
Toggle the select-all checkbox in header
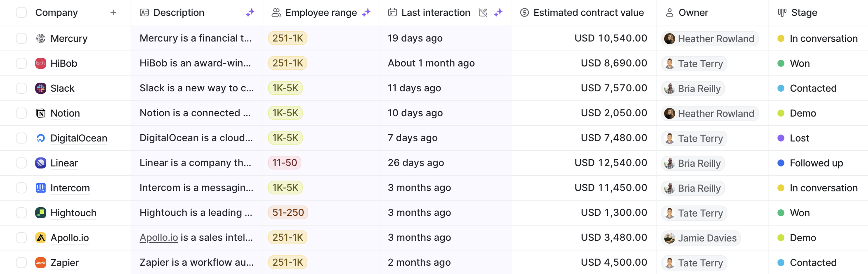pos(21,12)
